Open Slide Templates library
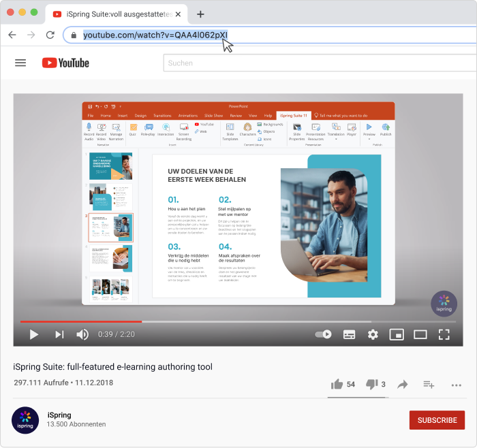Screen dimensions: 477x448 pyautogui.click(x=230, y=131)
